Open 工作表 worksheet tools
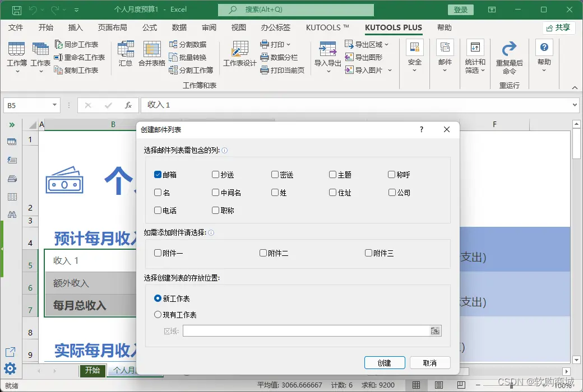The image size is (583, 392). coord(40,57)
